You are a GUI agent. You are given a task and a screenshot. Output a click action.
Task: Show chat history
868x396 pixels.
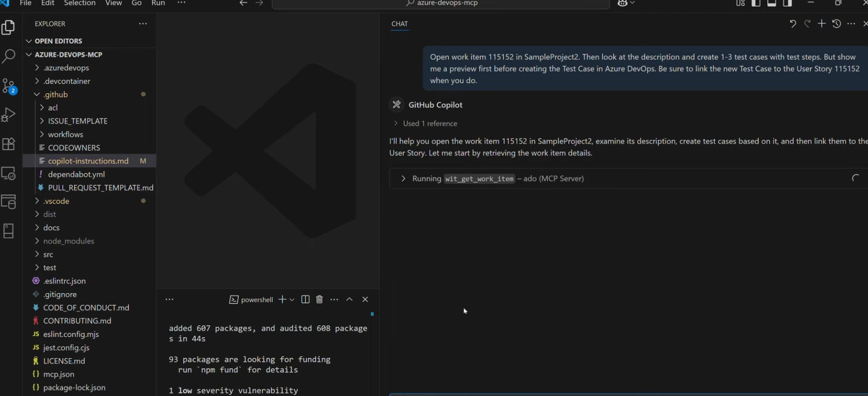pos(836,23)
